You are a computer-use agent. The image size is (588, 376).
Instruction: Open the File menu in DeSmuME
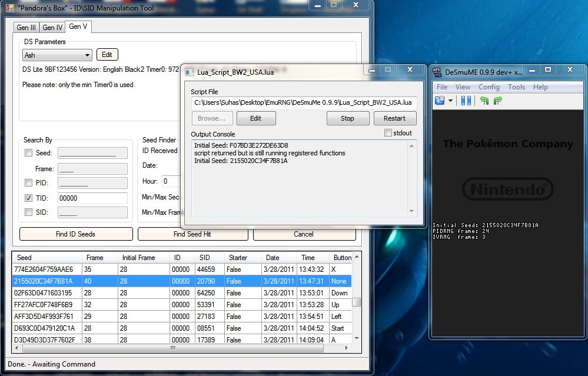coord(442,87)
